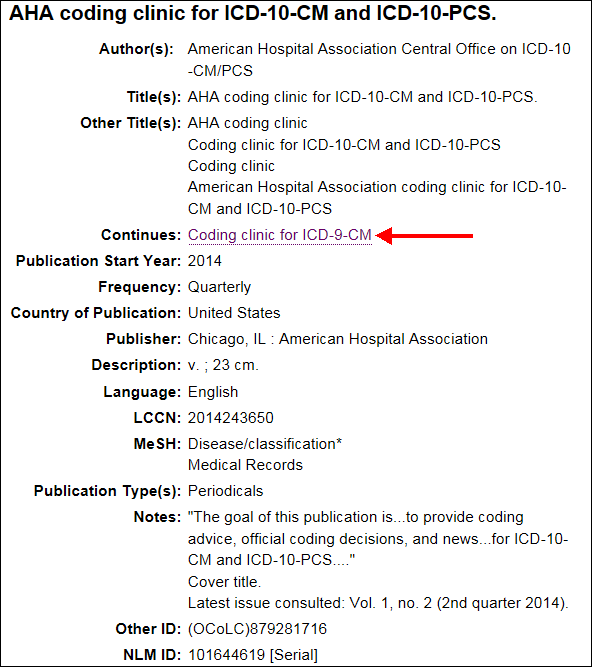Click the Quarterly frequency value

[x=219, y=287]
